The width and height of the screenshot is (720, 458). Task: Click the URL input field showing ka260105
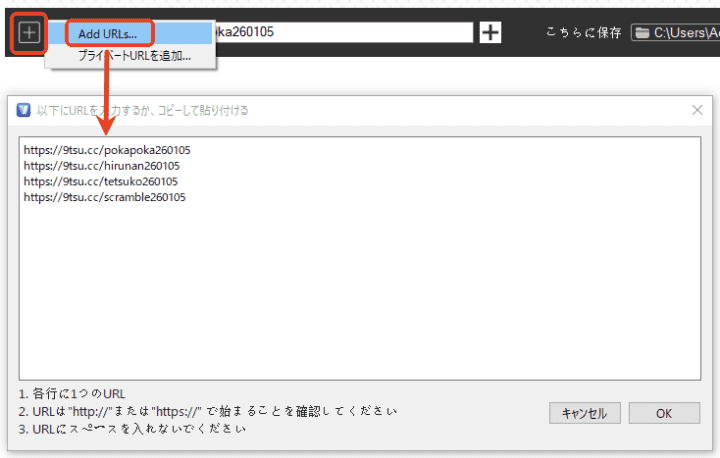tap(343, 32)
